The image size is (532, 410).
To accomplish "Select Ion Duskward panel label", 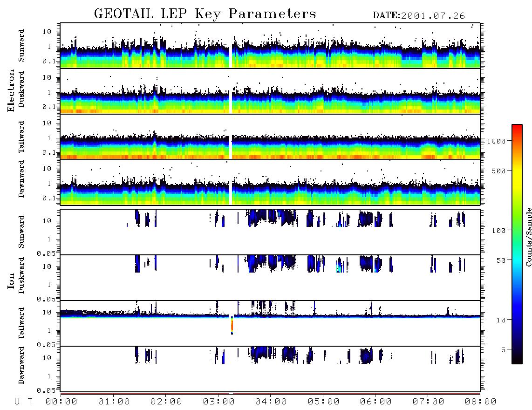I will pos(21,276).
